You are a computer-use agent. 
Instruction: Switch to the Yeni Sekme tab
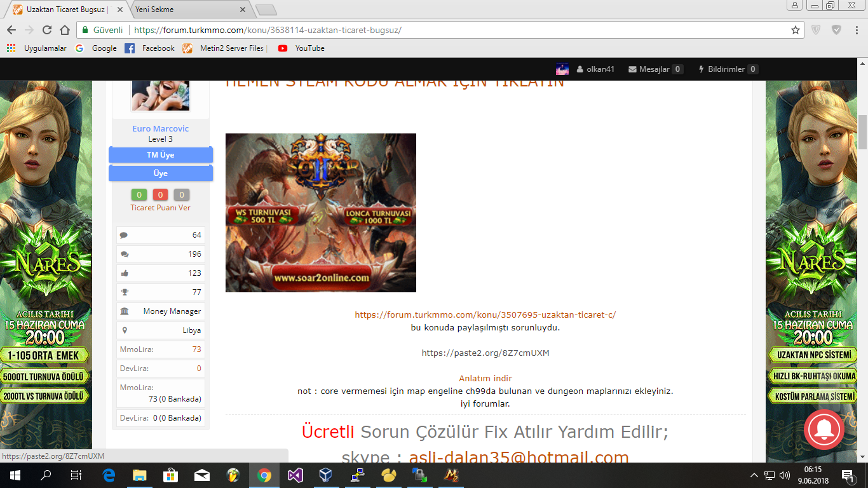point(188,10)
